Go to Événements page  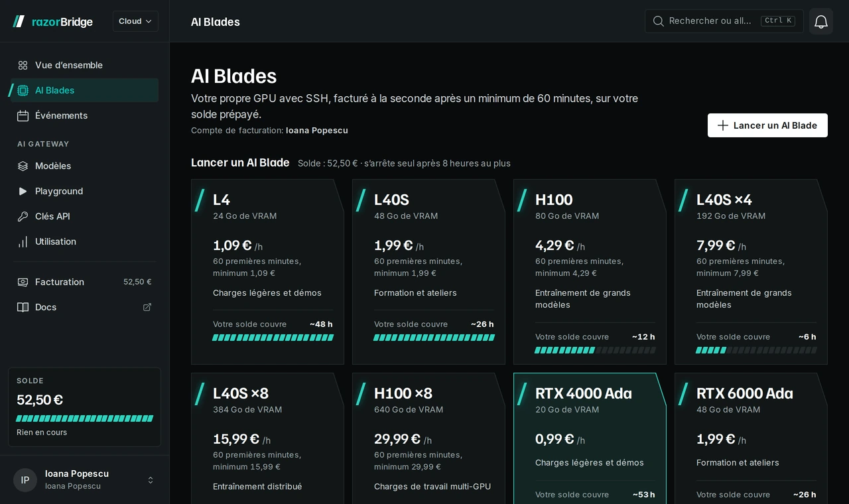[x=84, y=115]
